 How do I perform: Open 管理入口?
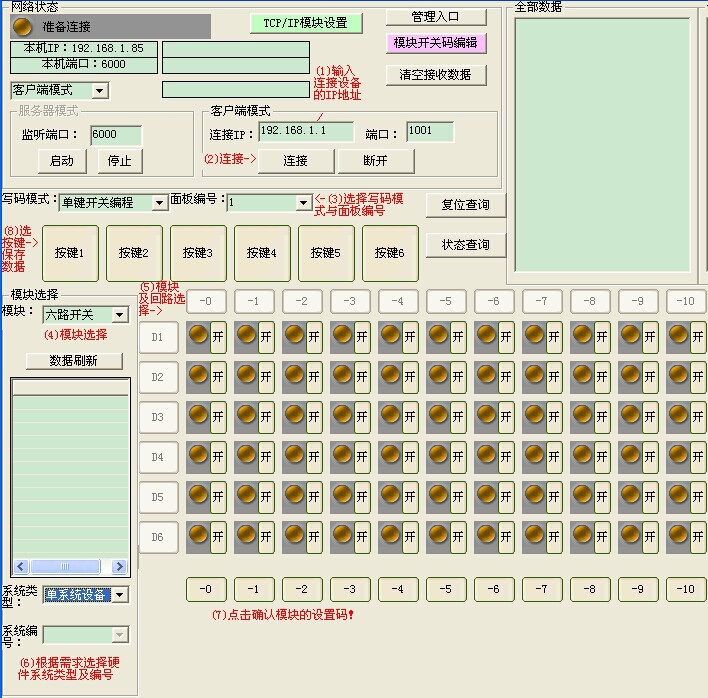[435, 17]
